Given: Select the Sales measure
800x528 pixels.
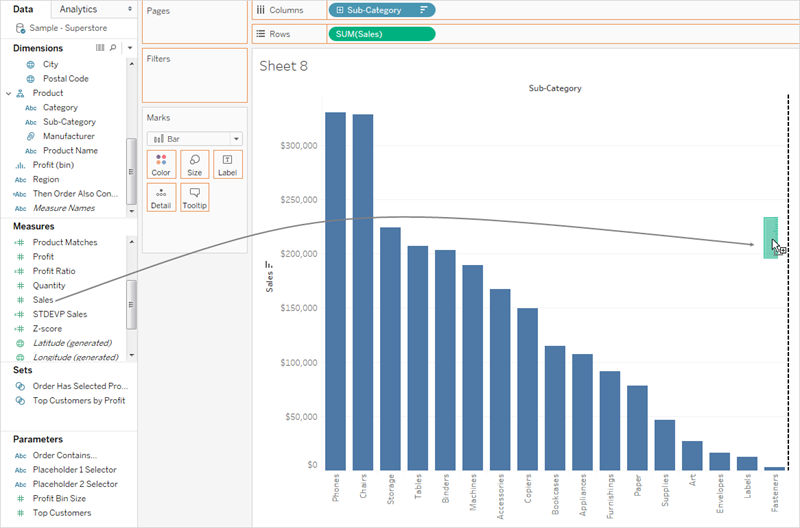Looking at the screenshot, I should 43,300.
